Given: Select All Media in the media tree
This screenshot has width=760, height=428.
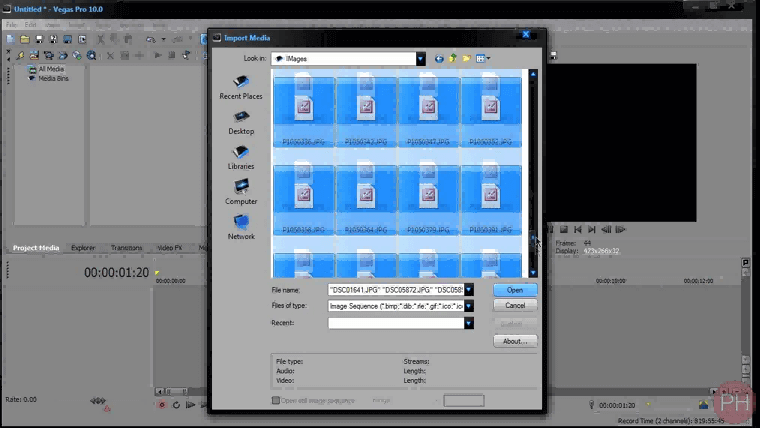Looking at the screenshot, I should (x=51, y=69).
